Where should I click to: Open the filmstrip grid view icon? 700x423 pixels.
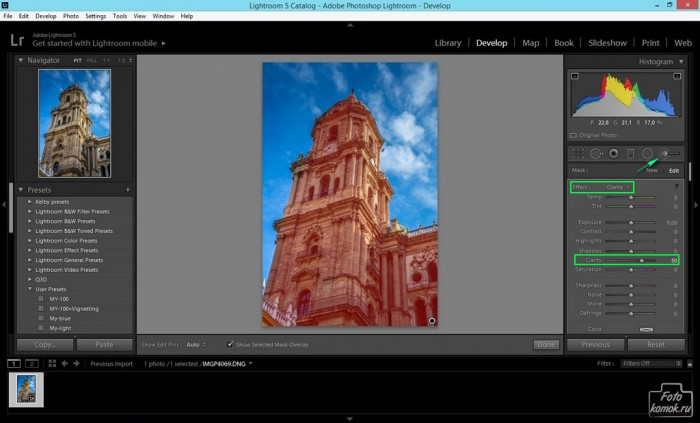(52, 364)
